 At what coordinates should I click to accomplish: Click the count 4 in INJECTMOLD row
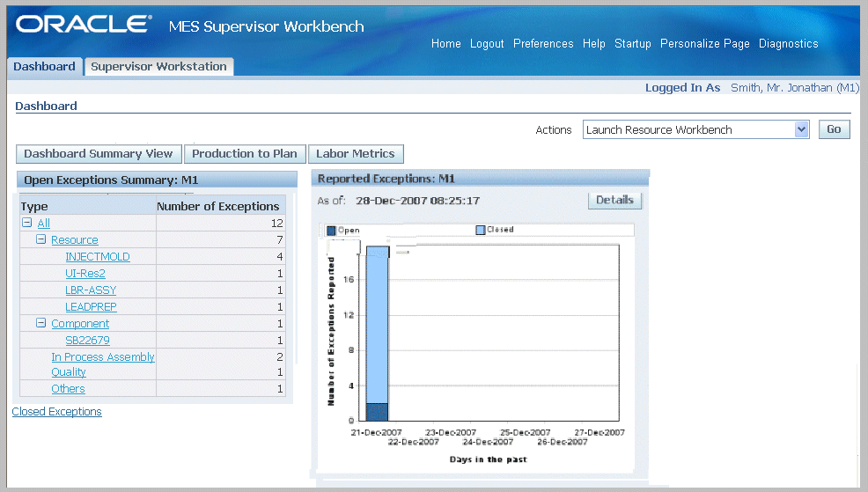tap(280, 257)
